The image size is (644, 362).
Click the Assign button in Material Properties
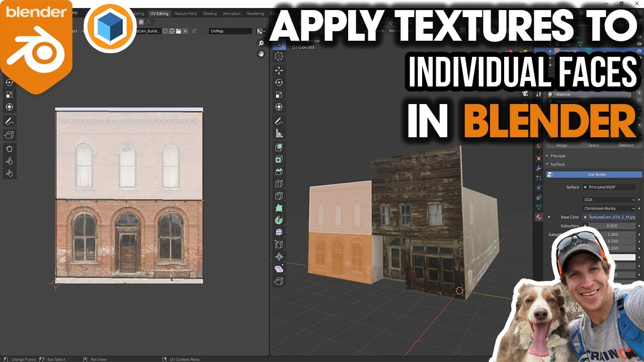(562, 145)
